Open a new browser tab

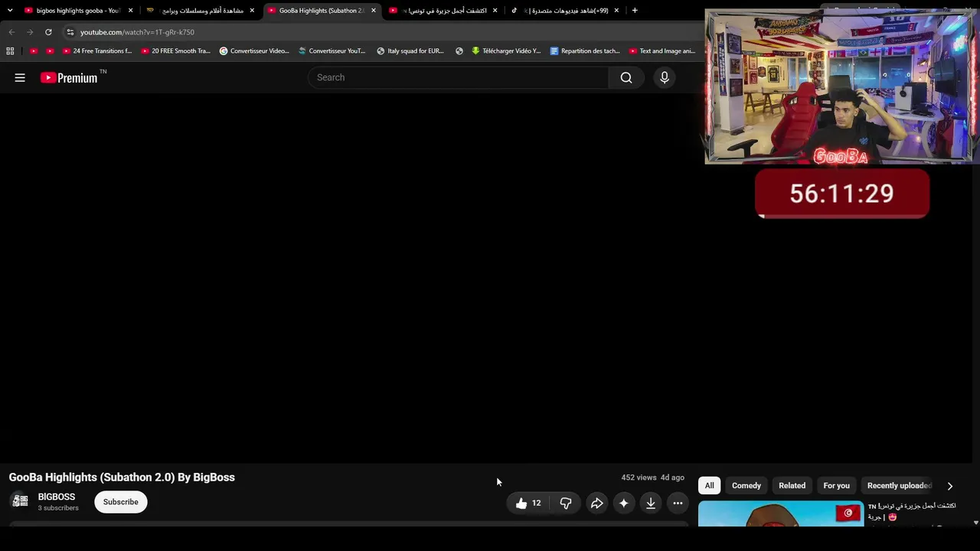tap(635, 11)
